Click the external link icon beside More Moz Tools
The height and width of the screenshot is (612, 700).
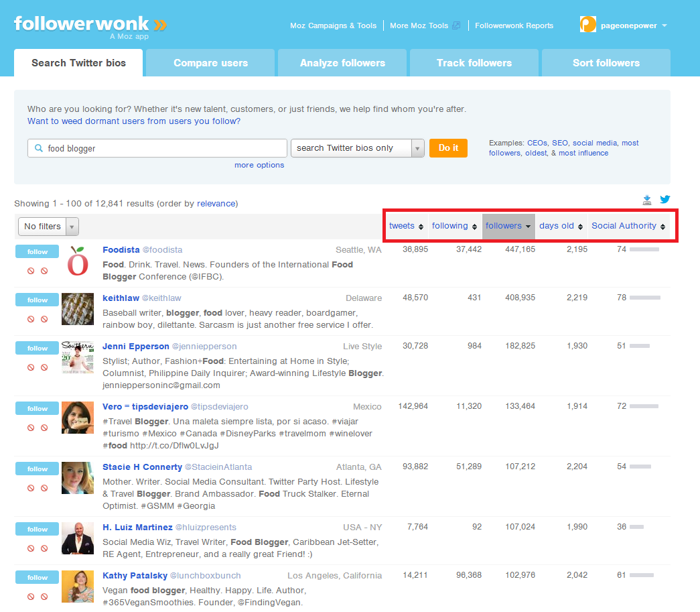point(456,25)
